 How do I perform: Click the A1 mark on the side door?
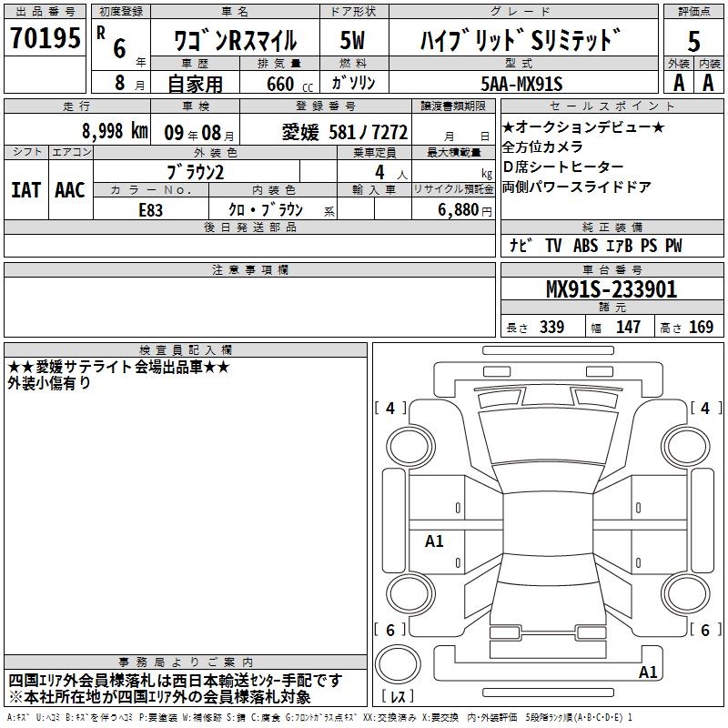pyautogui.click(x=434, y=541)
